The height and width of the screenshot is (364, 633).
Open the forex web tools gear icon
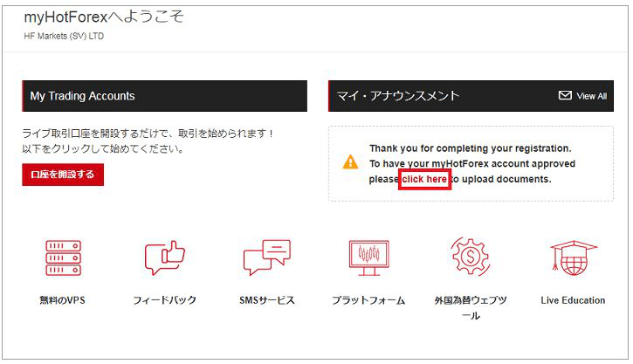[x=471, y=258]
